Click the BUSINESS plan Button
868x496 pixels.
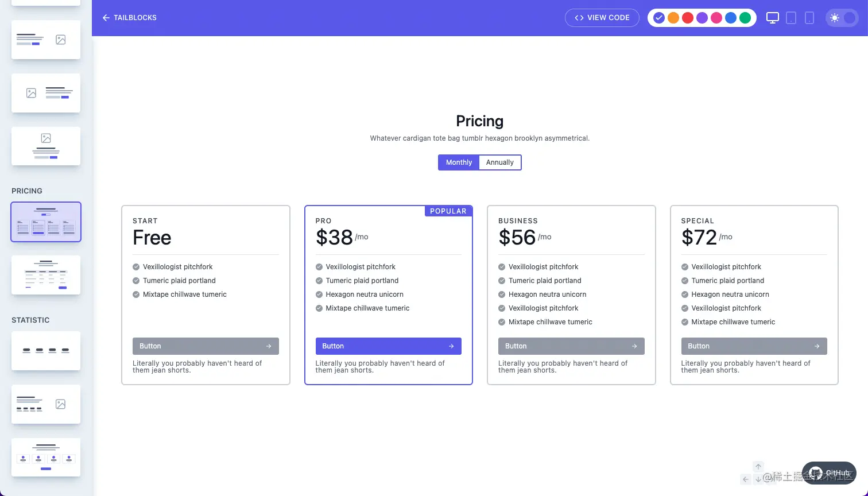tap(571, 346)
